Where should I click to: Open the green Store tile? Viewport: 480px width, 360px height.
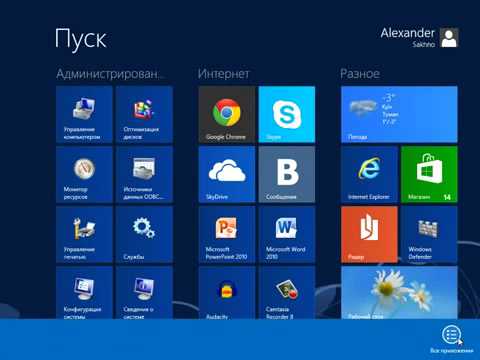pos(429,174)
